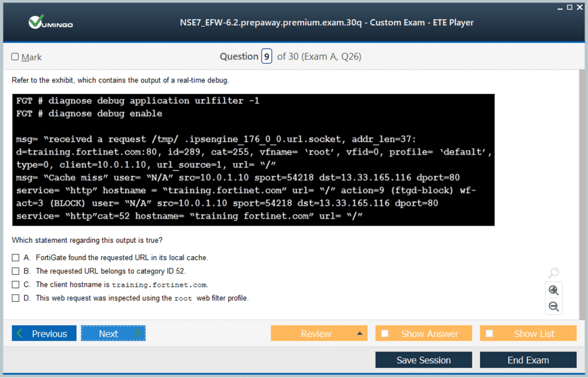Zoom out with the magnifier minus icon

point(554,307)
